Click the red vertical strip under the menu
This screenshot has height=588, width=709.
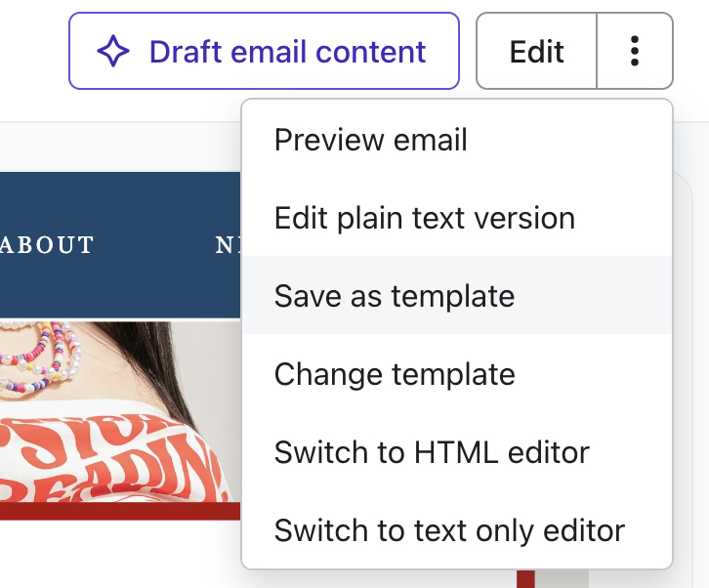pos(525,579)
